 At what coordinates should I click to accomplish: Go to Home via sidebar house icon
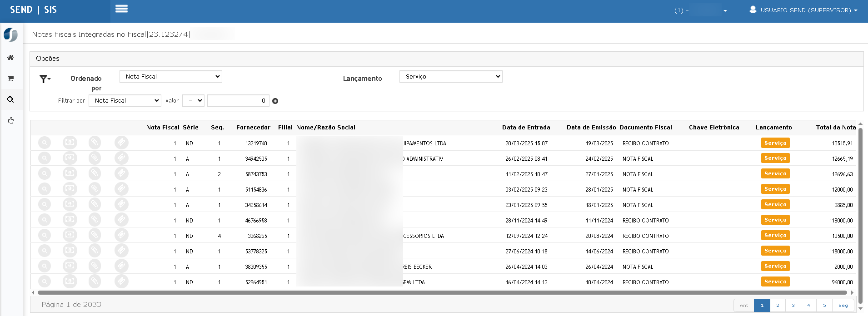click(x=10, y=58)
